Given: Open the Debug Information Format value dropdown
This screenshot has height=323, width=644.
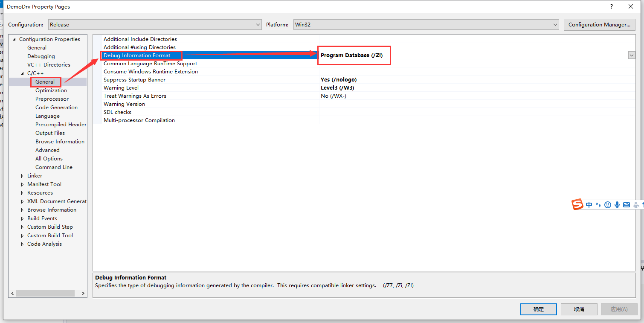Looking at the screenshot, I should tap(631, 55).
